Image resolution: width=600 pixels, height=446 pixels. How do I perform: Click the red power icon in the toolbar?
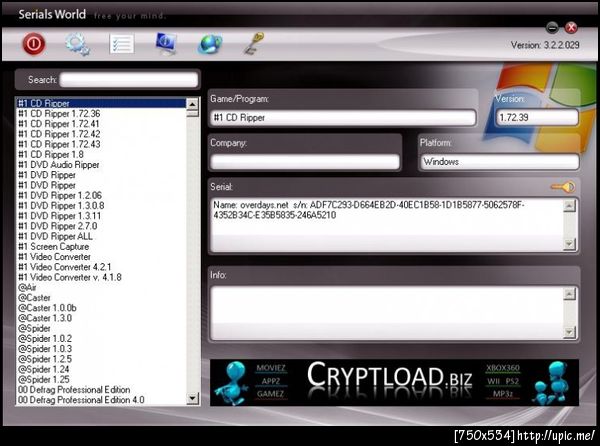pos(34,44)
